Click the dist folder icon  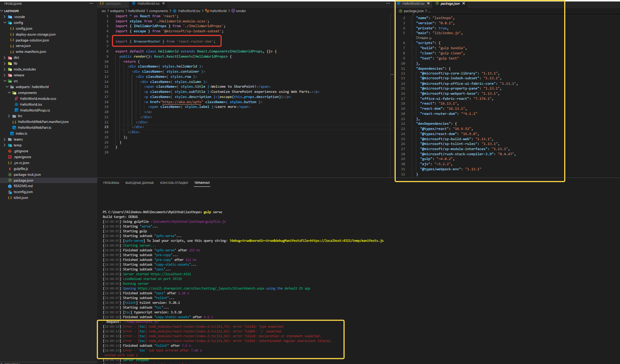pos(10,58)
